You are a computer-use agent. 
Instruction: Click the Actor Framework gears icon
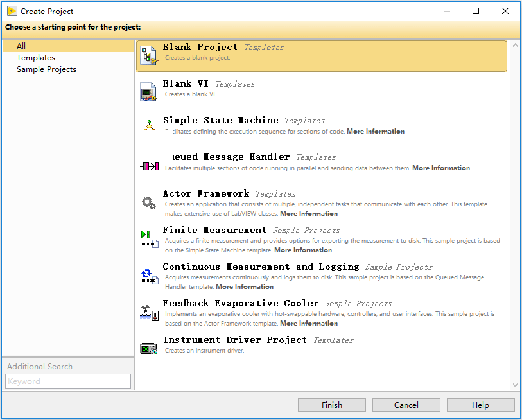point(149,202)
